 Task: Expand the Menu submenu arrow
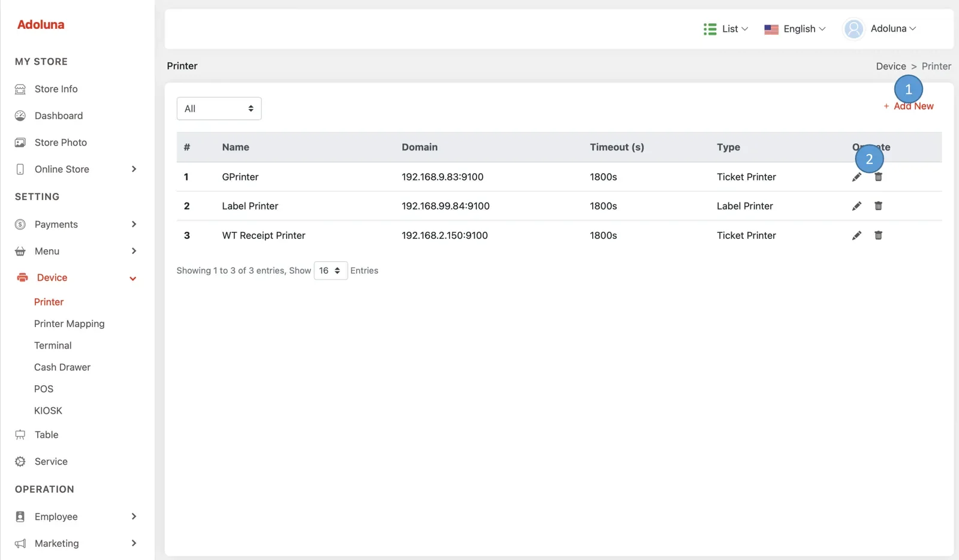[134, 252]
